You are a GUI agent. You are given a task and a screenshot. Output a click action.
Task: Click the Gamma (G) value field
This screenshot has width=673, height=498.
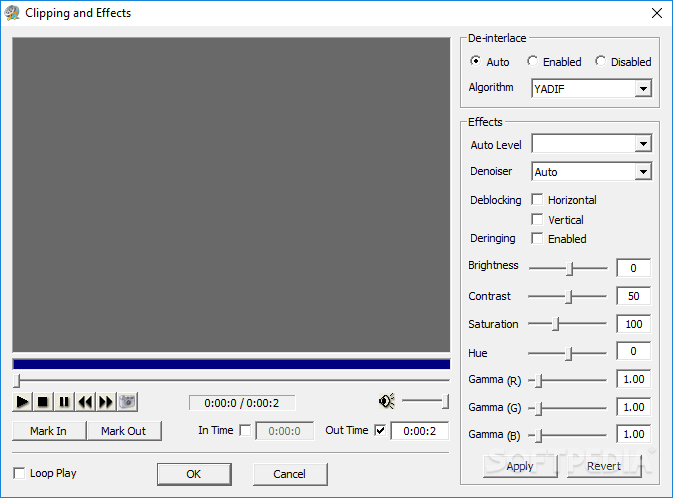tap(633, 407)
